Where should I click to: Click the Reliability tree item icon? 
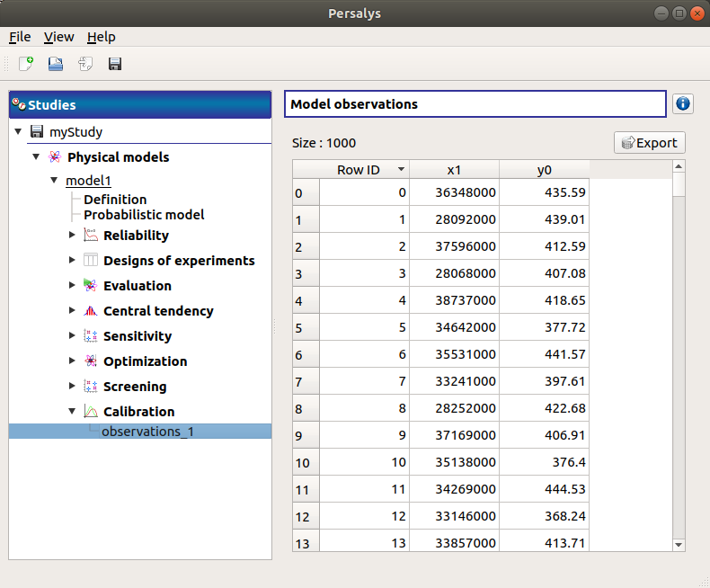click(x=90, y=236)
